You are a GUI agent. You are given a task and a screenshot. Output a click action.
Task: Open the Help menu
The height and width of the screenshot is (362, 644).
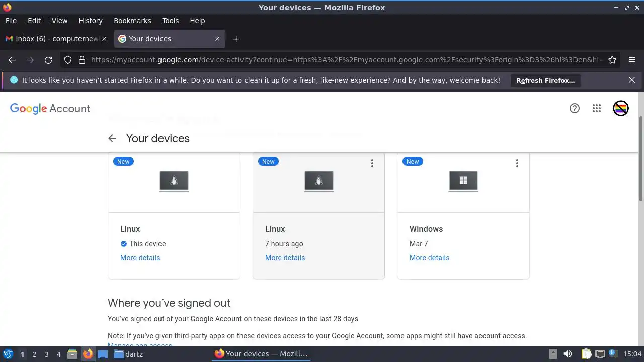coord(197,21)
